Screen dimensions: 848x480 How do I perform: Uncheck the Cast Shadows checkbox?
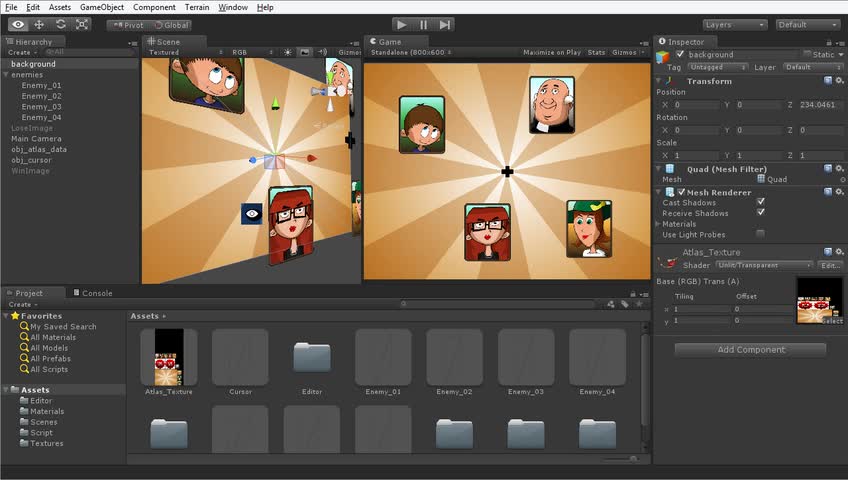click(761, 202)
